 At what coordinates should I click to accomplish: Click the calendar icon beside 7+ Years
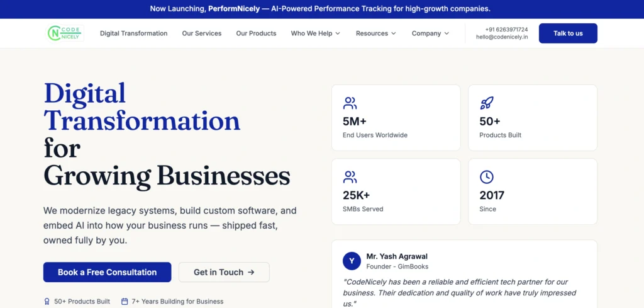coord(125,302)
